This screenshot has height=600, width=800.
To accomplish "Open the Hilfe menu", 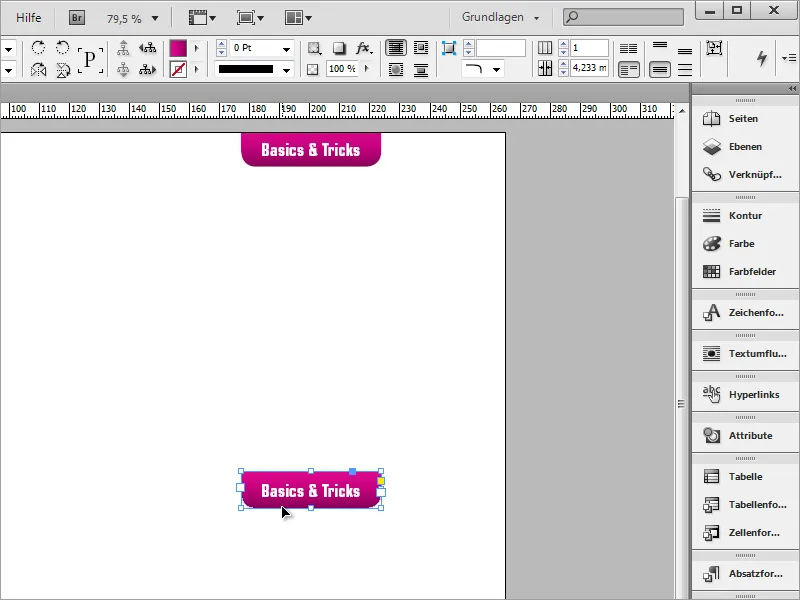I will (28, 18).
